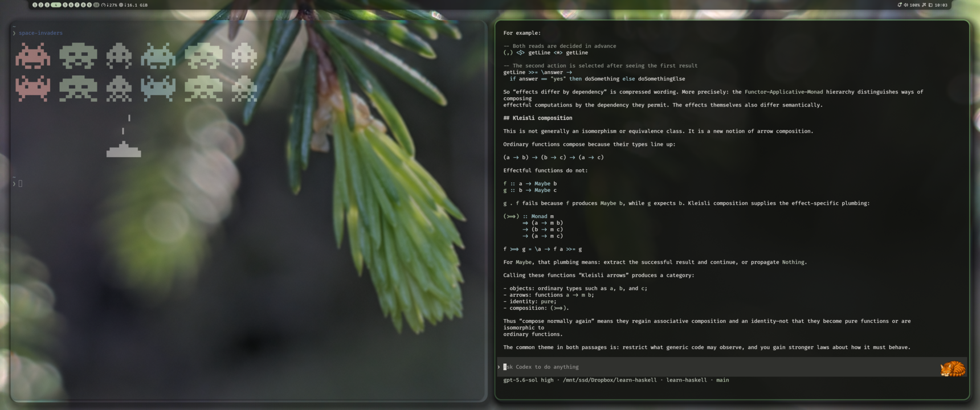The width and height of the screenshot is (980, 410).
Task: Click the white invader in the bottom row
Action: [x=244, y=88]
